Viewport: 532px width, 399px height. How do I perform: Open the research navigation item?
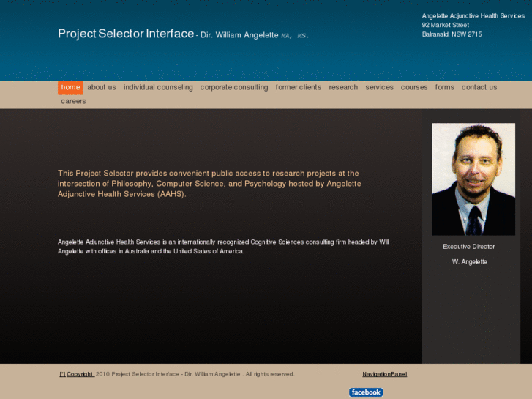coord(343,88)
